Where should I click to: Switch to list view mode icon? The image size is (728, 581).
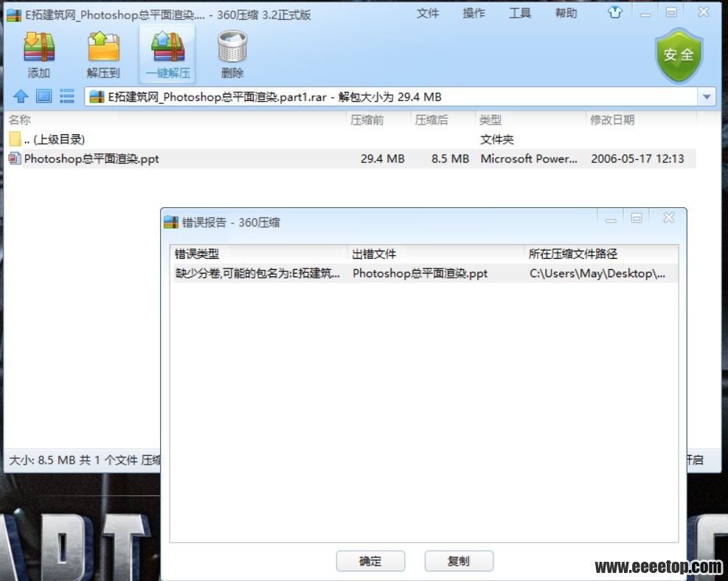(67, 97)
